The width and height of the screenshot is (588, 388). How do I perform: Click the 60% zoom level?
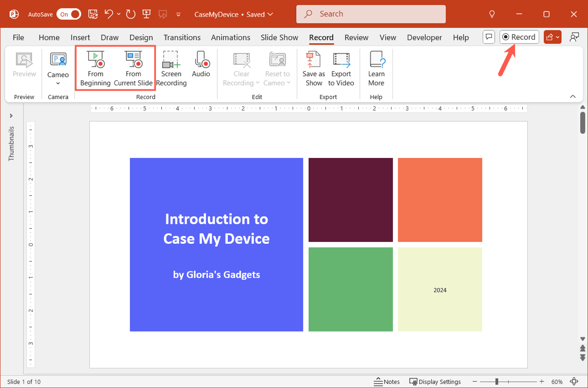pyautogui.click(x=557, y=382)
